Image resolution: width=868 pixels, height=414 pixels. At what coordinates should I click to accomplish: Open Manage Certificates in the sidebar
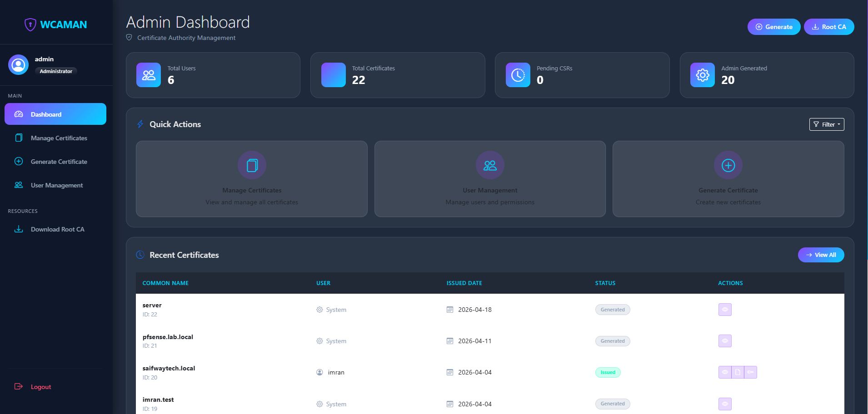(x=55, y=138)
